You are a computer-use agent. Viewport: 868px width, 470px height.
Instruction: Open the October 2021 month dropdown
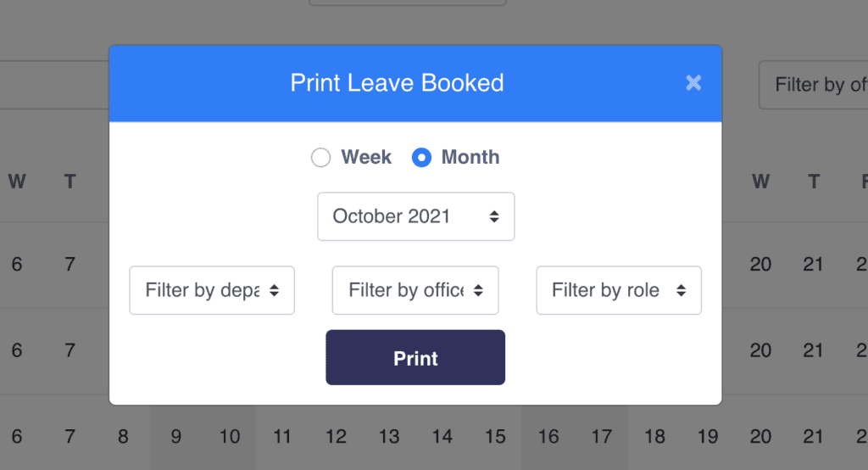pos(415,216)
